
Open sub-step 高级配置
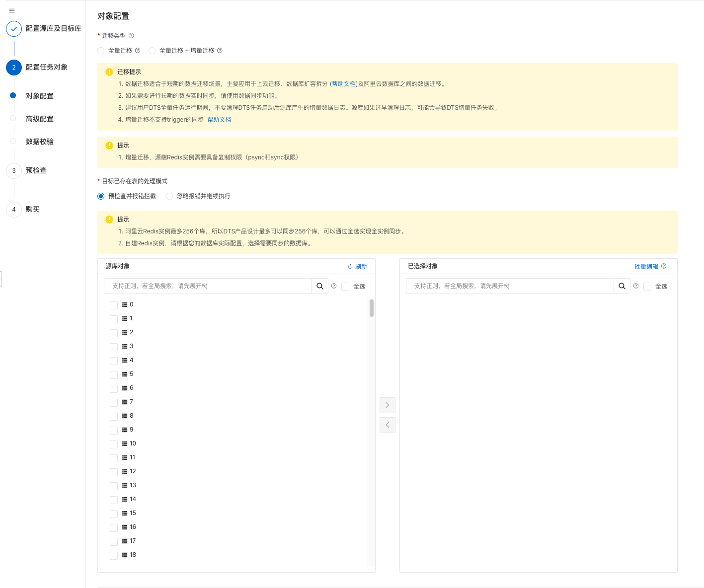pos(40,119)
